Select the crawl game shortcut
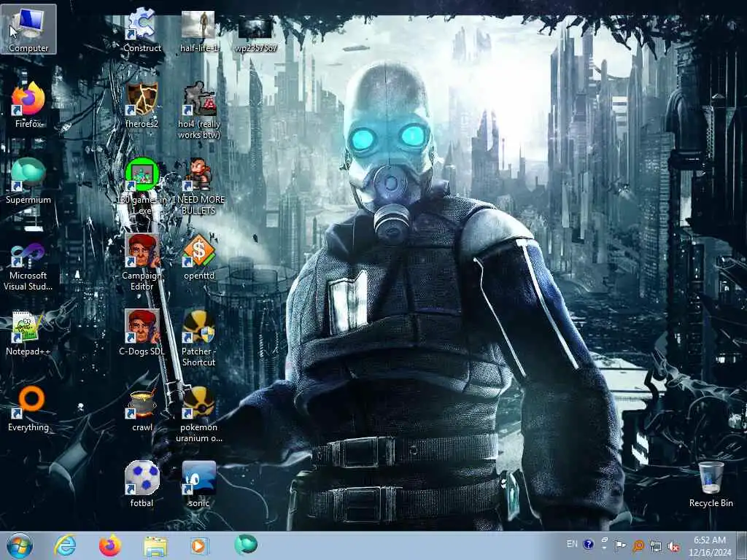This screenshot has width=747, height=560. point(142,410)
